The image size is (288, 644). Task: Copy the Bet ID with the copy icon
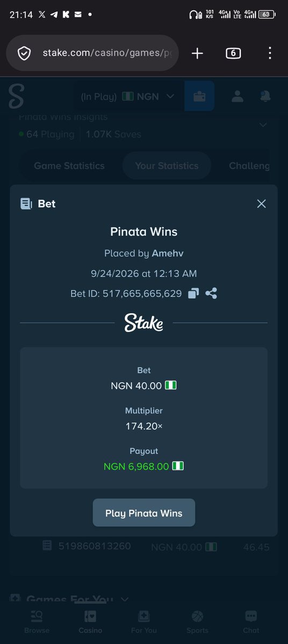[x=194, y=294]
